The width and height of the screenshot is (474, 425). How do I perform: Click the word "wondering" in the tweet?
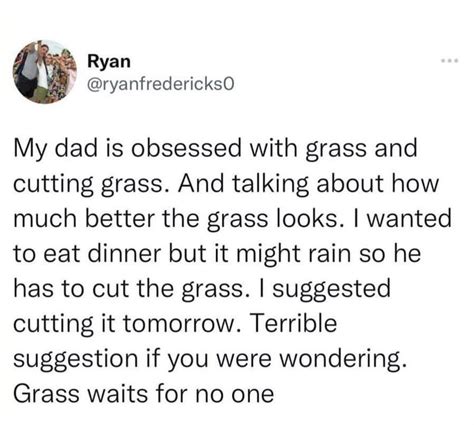(343, 359)
